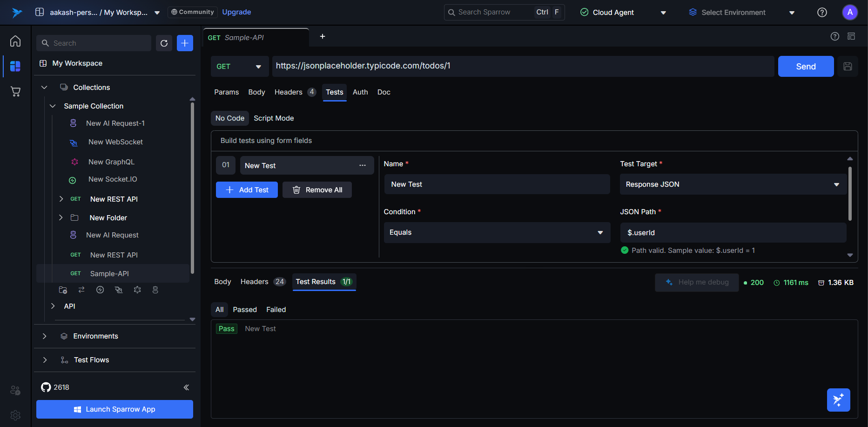This screenshot has height=427, width=868.
Task: Click the save request disk icon
Action: [x=848, y=67]
